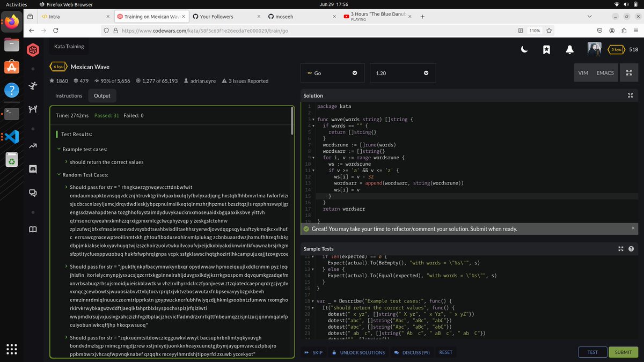This screenshot has width=644, height=362.
Task: Submit the Mexican Wave solution
Action: click(x=623, y=352)
